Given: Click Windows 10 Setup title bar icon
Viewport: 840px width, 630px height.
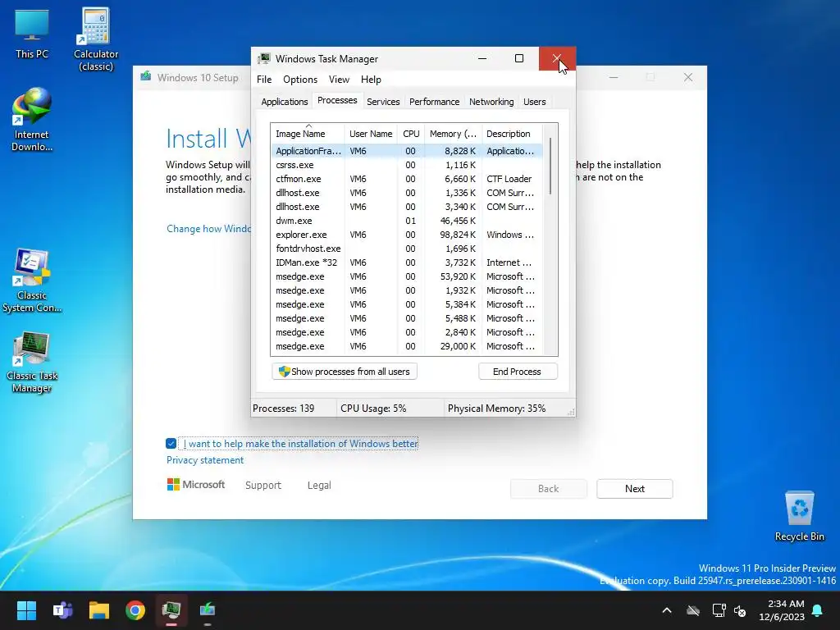Looking at the screenshot, I should coord(146,76).
